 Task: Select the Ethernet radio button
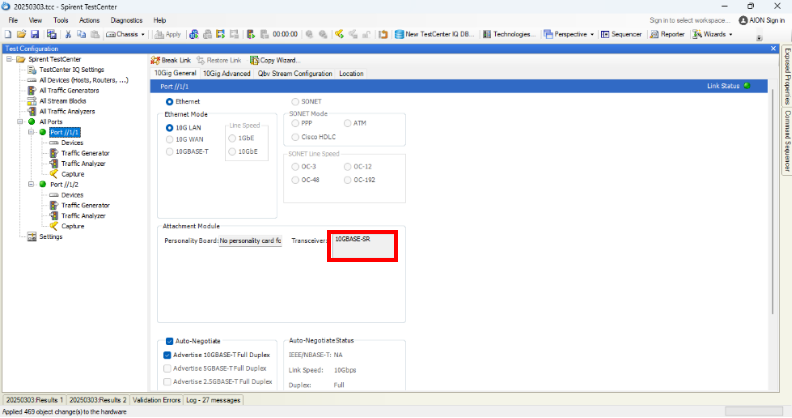pos(170,101)
